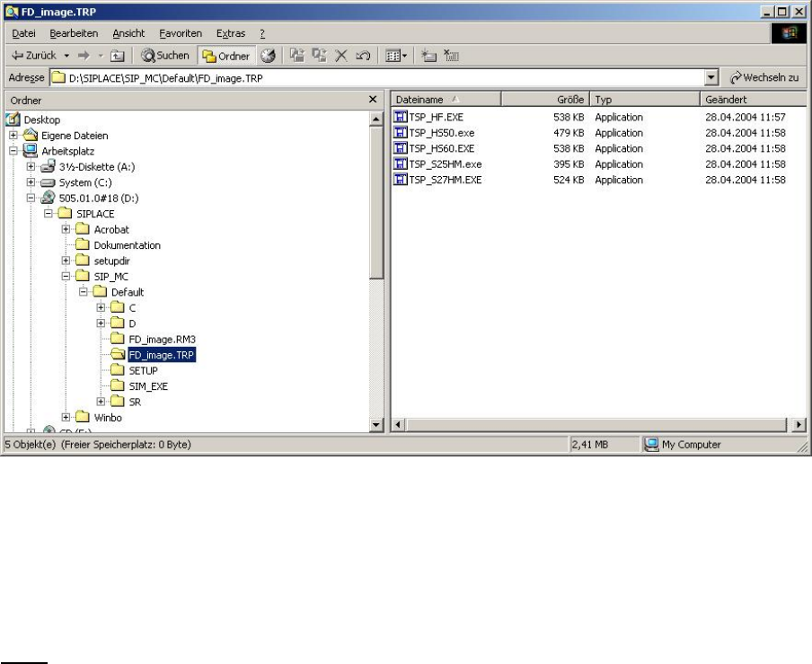Open the address bar dropdown arrow

click(712, 78)
